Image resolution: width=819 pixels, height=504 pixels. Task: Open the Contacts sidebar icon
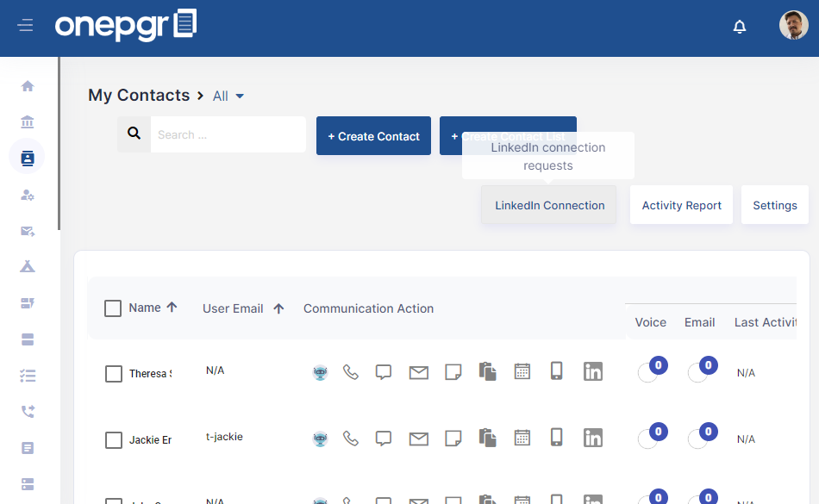tap(28, 158)
